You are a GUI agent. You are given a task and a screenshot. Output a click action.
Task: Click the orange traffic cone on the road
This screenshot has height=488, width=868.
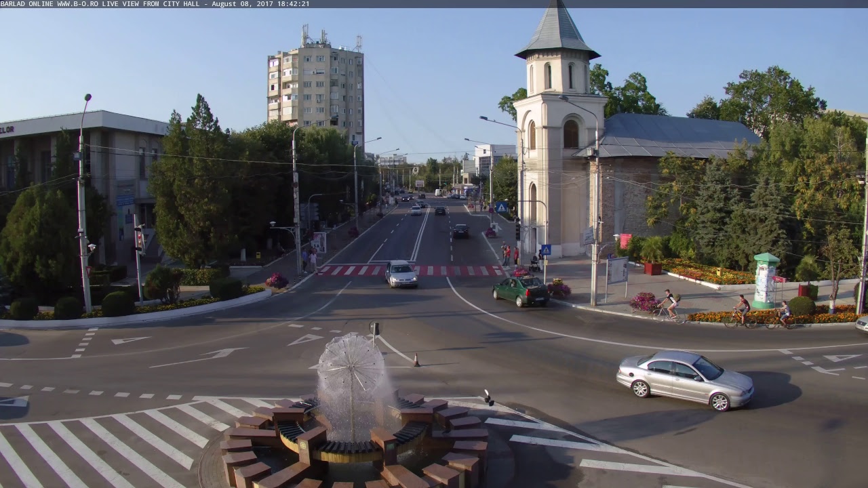[416, 360]
